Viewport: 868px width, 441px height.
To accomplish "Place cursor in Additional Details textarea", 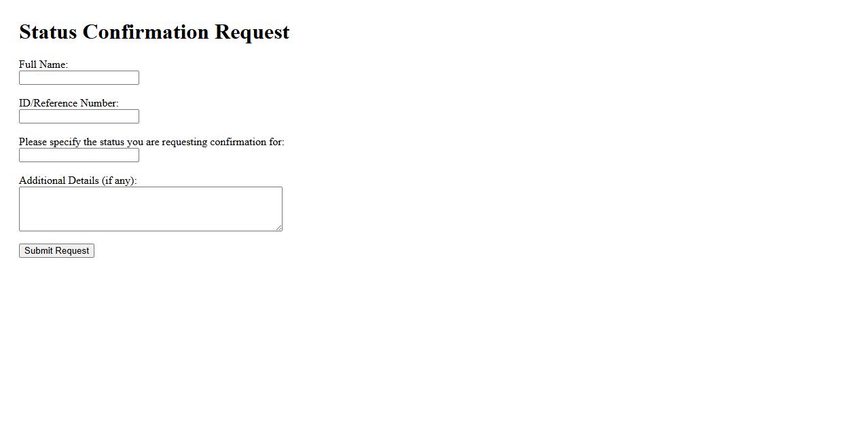I will point(151,209).
